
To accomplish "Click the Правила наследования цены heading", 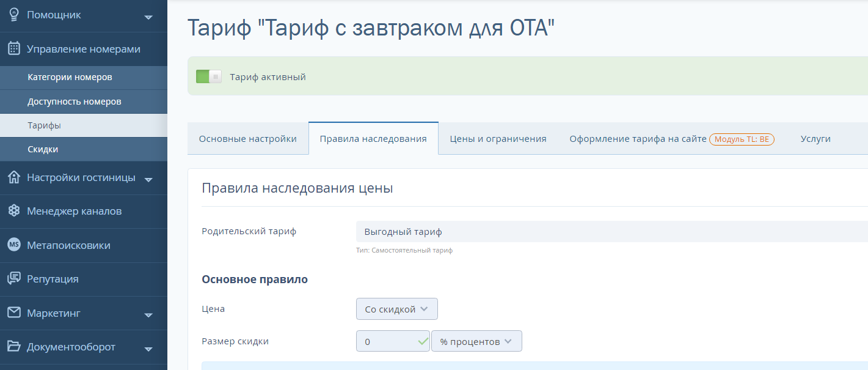I will click(297, 188).
